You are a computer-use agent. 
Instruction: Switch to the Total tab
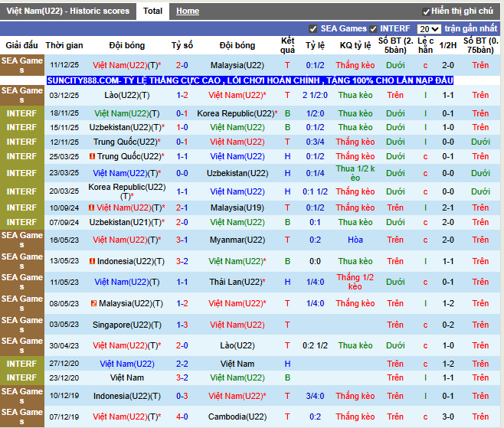pos(152,11)
